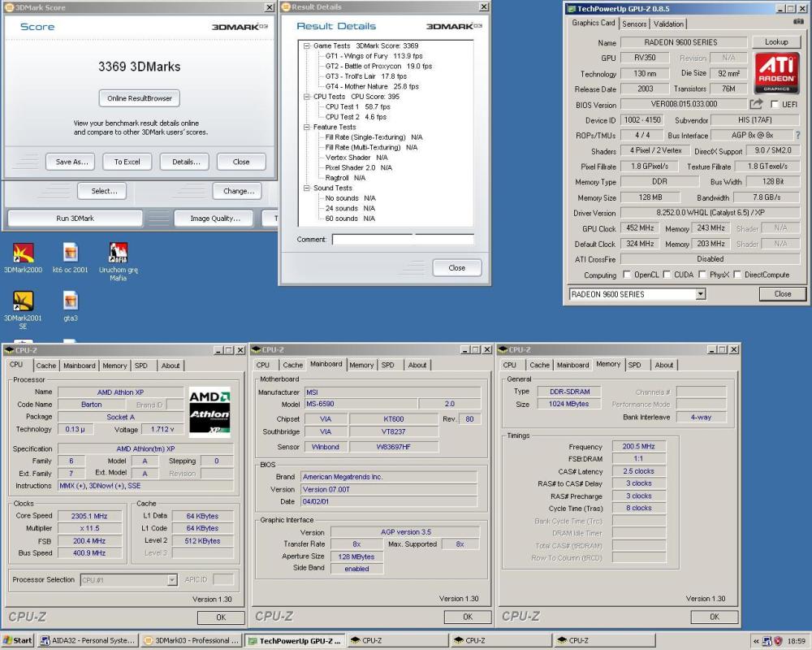Open the Windows Start menu

point(18,640)
